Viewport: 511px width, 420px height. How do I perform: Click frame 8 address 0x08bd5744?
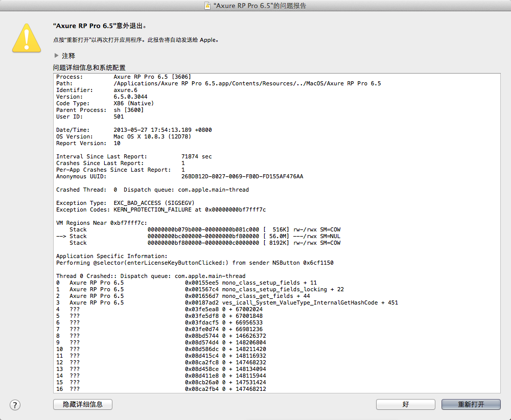click(202, 336)
